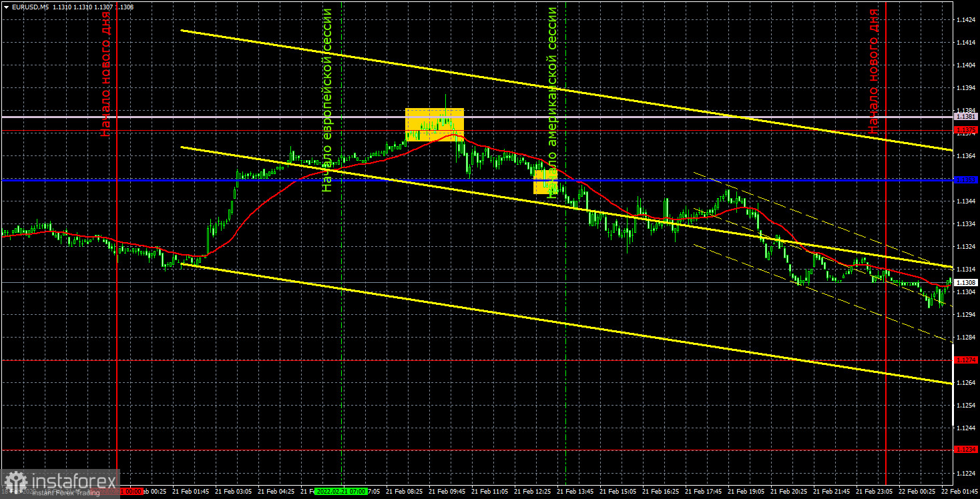
Task: Click the 21 Feb 23:05 time label
Action: pos(876,491)
